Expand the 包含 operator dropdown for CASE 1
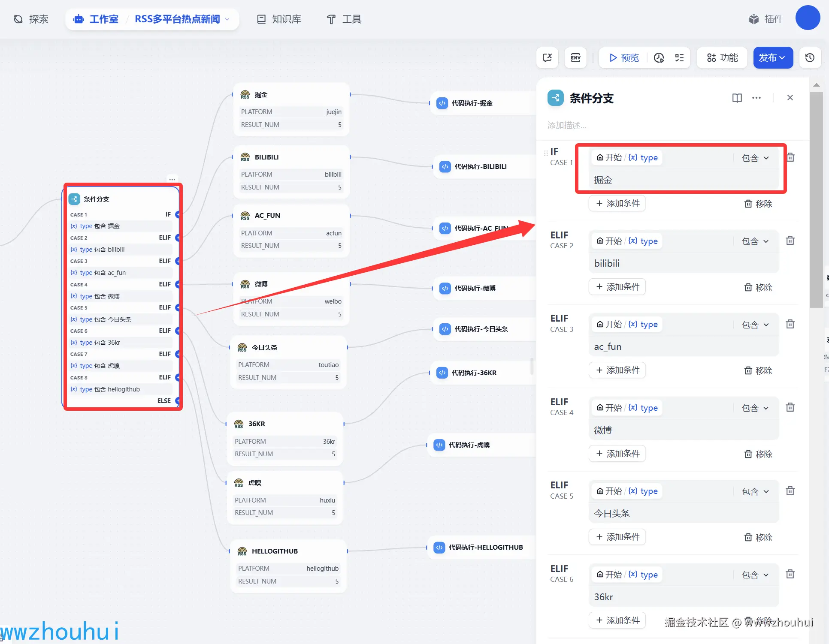829x644 pixels. 755,158
